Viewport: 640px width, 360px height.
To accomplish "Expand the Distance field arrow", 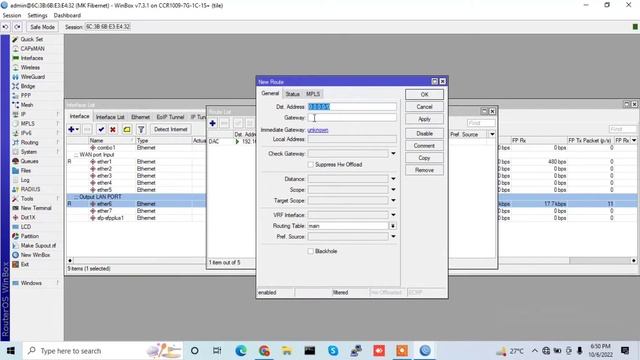I will tap(393, 179).
